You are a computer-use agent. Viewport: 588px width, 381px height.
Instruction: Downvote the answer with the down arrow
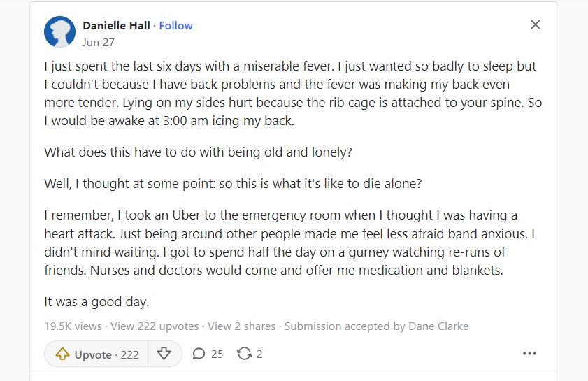point(164,354)
